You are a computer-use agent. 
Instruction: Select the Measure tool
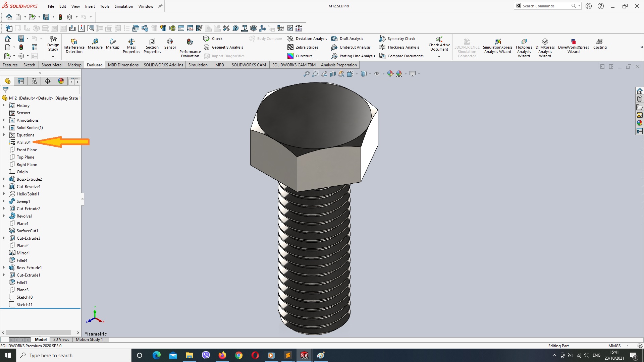click(95, 44)
